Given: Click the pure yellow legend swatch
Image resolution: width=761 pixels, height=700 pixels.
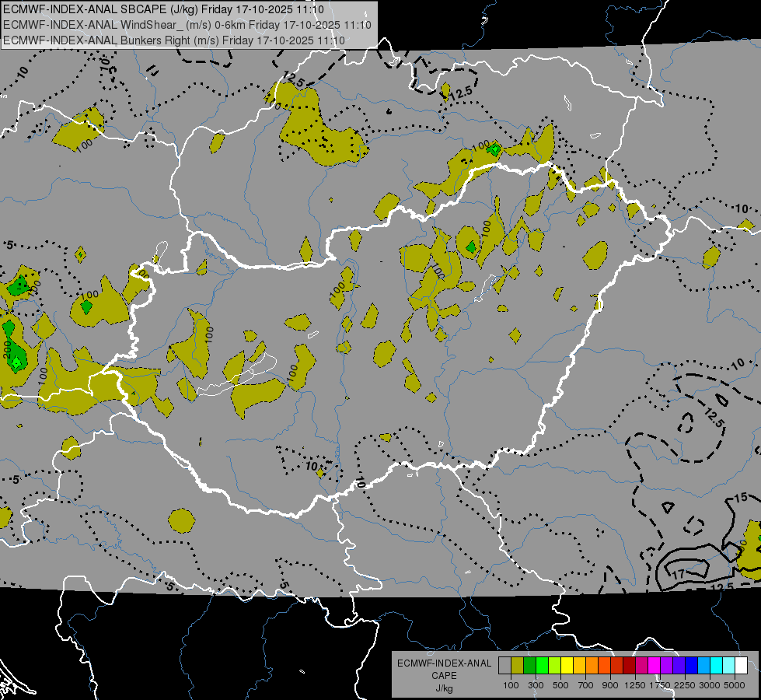Looking at the screenshot, I should tap(567, 666).
